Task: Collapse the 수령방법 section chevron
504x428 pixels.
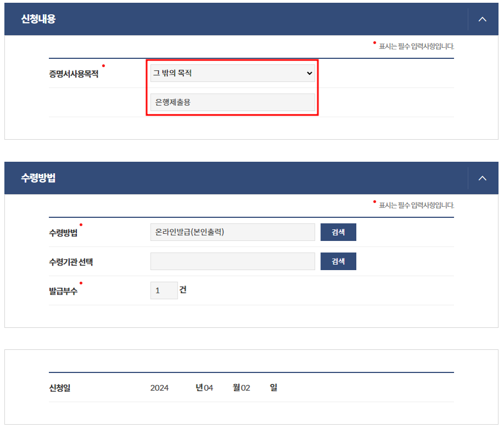Action: [x=482, y=178]
